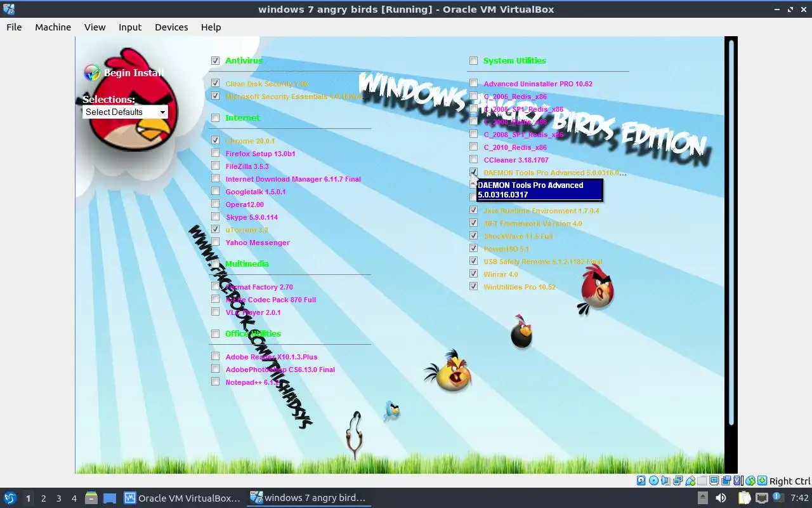Viewport: 812px width, 508px height.
Task: Open the update notification tray icon
Action: pyautogui.click(x=778, y=497)
